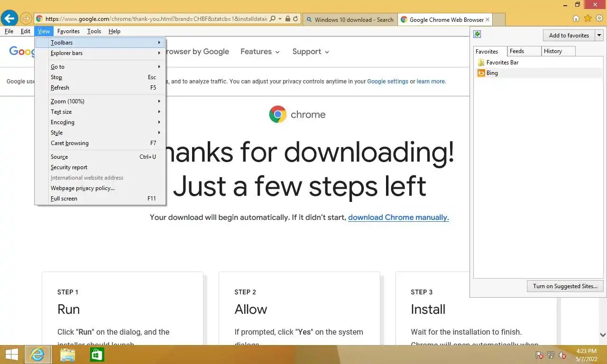Click the learn more link
This screenshot has height=364, width=607.
[431, 82]
